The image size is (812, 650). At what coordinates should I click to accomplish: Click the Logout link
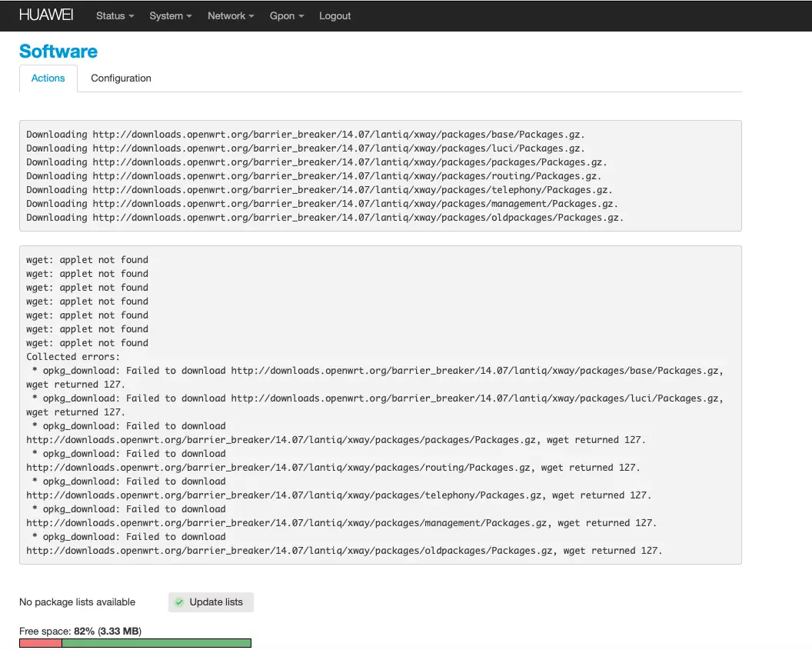pos(334,16)
